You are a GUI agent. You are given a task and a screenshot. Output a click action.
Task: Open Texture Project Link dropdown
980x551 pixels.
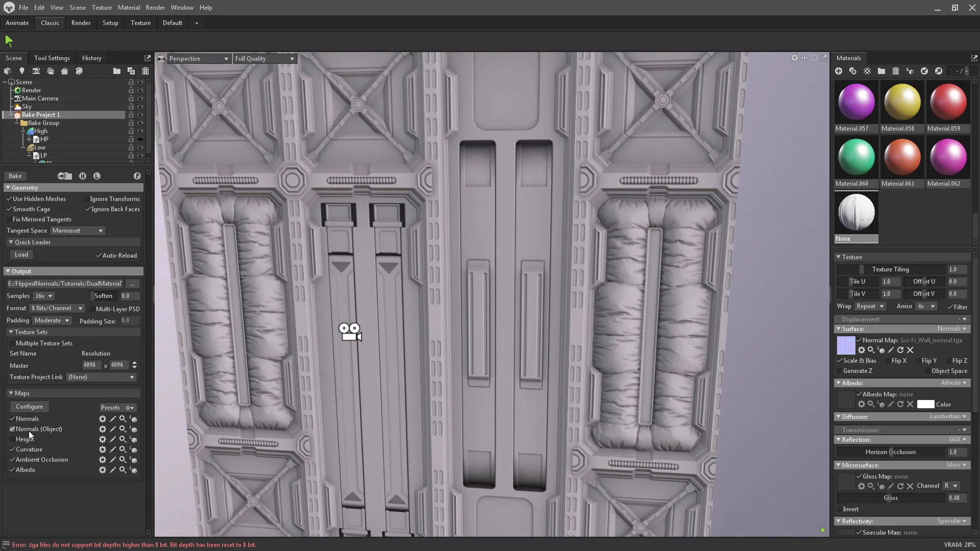tap(102, 377)
